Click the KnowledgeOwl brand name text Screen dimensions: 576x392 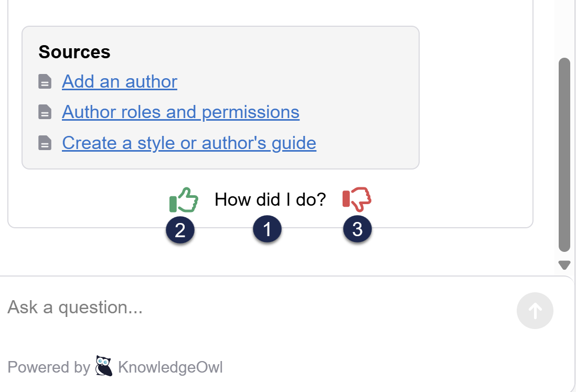(x=170, y=367)
